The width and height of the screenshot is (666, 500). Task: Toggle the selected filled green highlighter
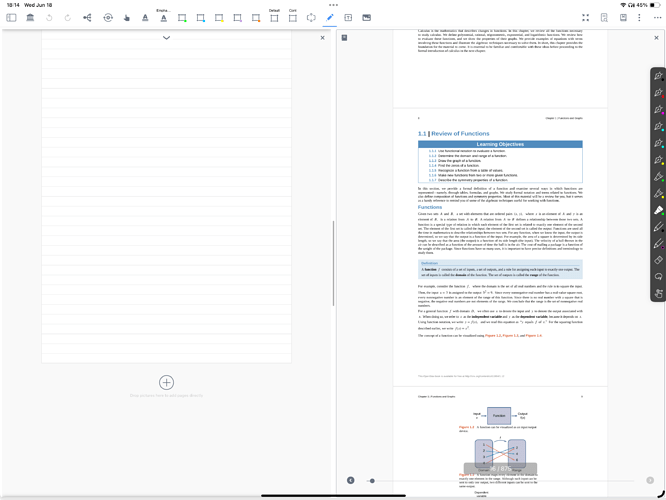pyautogui.click(x=658, y=210)
